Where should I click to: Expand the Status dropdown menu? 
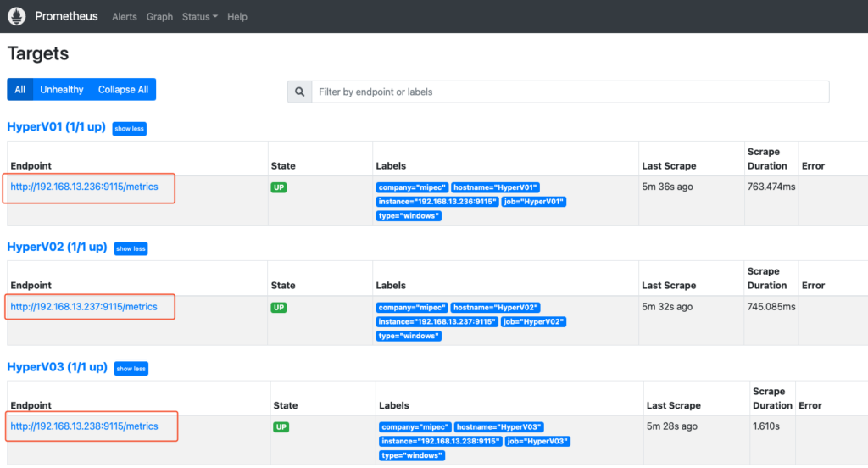(199, 17)
